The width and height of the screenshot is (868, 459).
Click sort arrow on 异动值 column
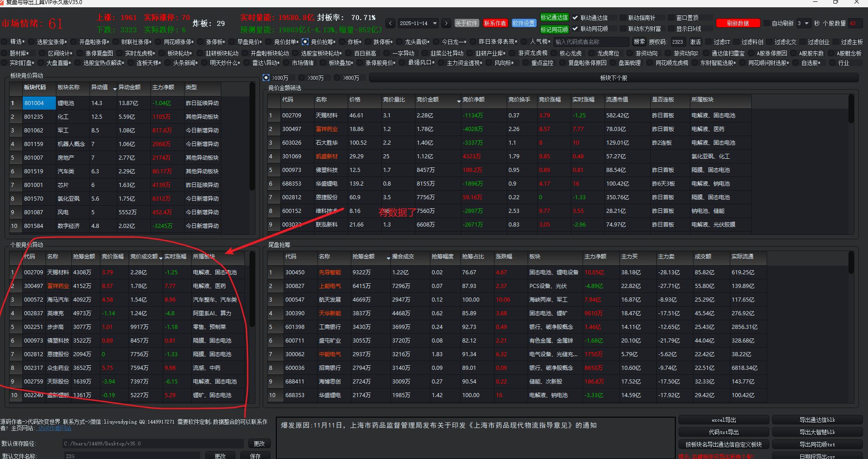pos(115,88)
